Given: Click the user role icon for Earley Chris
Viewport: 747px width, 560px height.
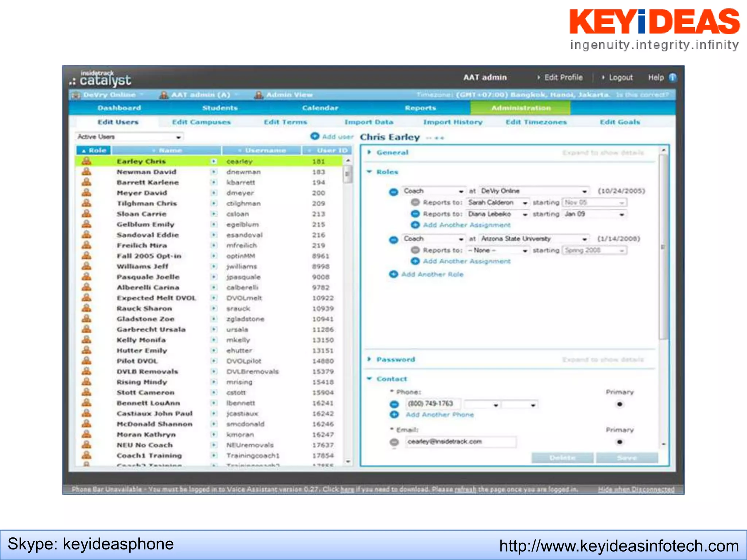Looking at the screenshot, I should click(86, 161).
